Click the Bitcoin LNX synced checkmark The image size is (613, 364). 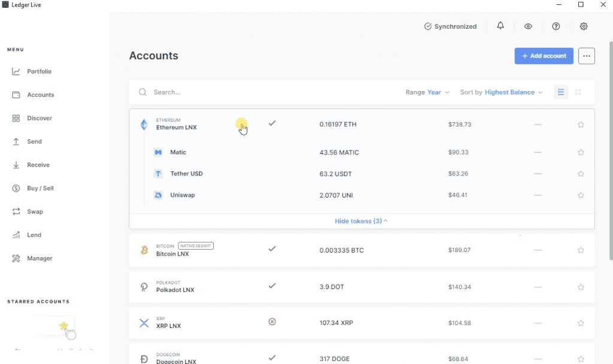coord(272,248)
